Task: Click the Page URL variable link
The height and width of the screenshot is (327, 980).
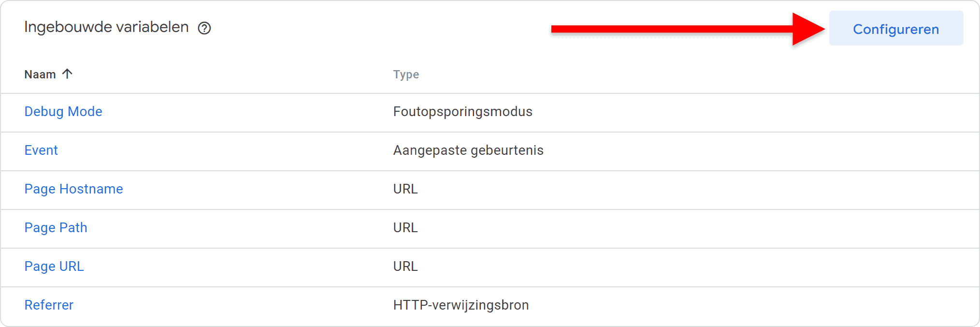Action: pyautogui.click(x=54, y=267)
